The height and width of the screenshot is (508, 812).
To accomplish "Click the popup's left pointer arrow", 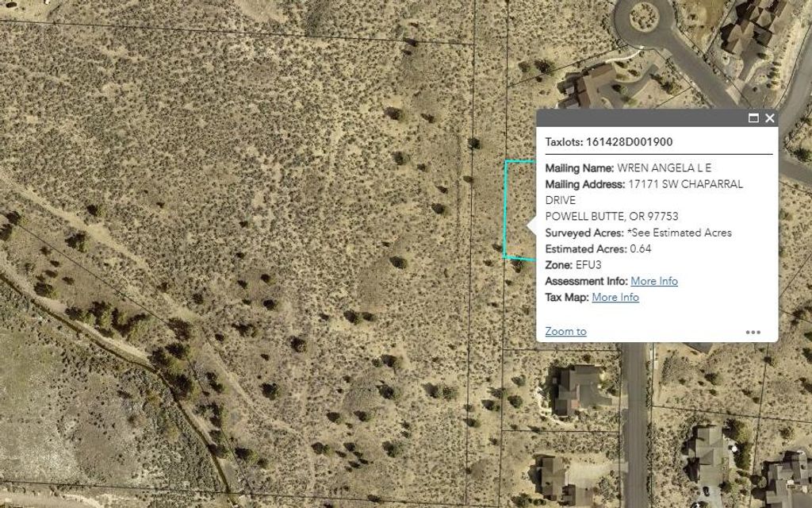I will pos(532,225).
